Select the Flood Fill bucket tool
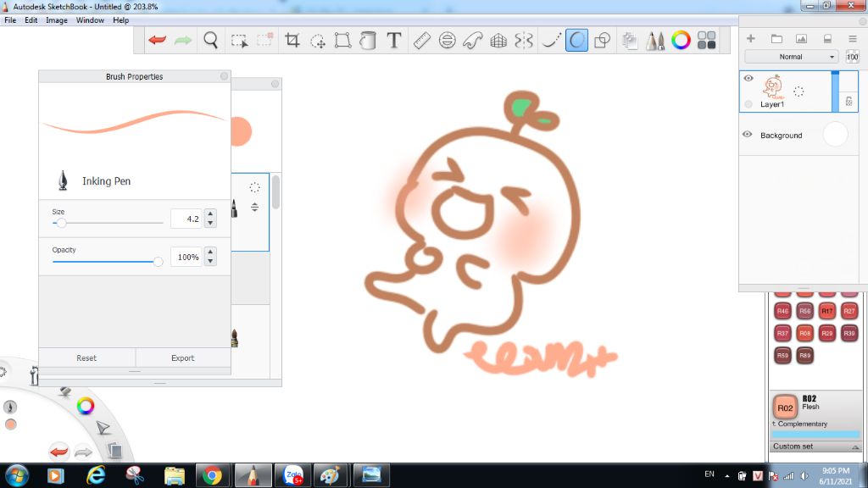Viewport: 868px width, 488px height. point(368,40)
